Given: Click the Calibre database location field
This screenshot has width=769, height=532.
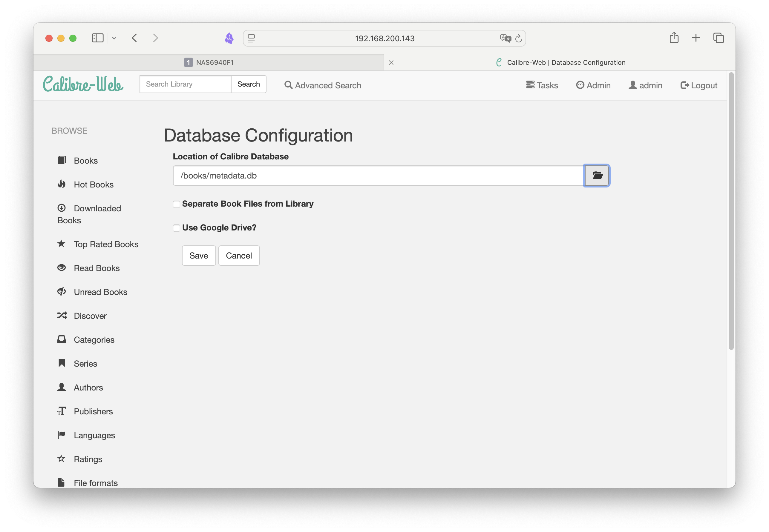Looking at the screenshot, I should (x=379, y=175).
